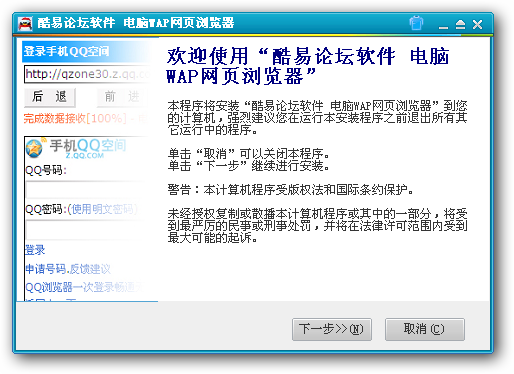Image resolution: width=514 pixels, height=374 pixels.
Task: Close the installer window
Action: 477,25
